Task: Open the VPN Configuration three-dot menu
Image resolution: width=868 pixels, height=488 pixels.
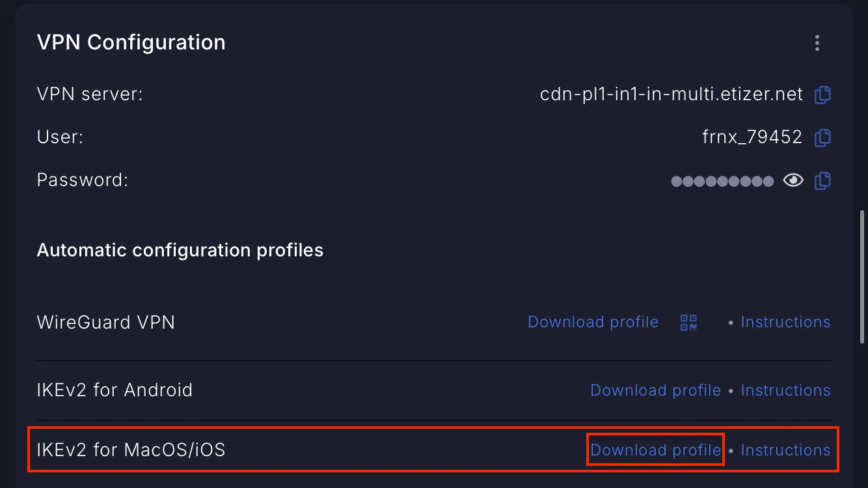Action: pos(817,43)
